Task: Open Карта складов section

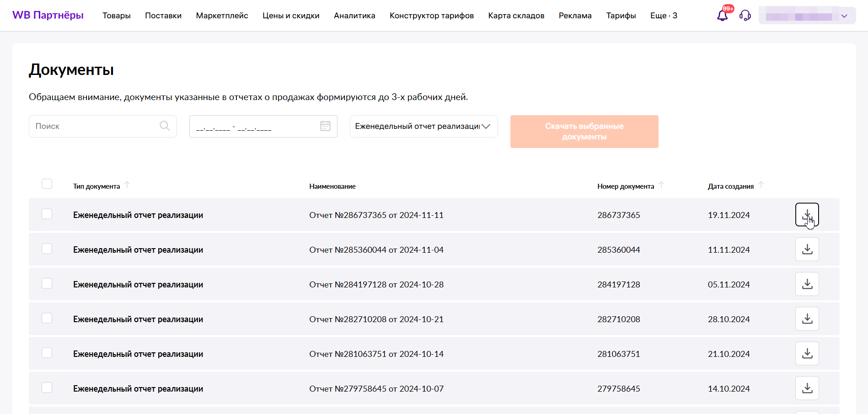Action: click(x=516, y=16)
